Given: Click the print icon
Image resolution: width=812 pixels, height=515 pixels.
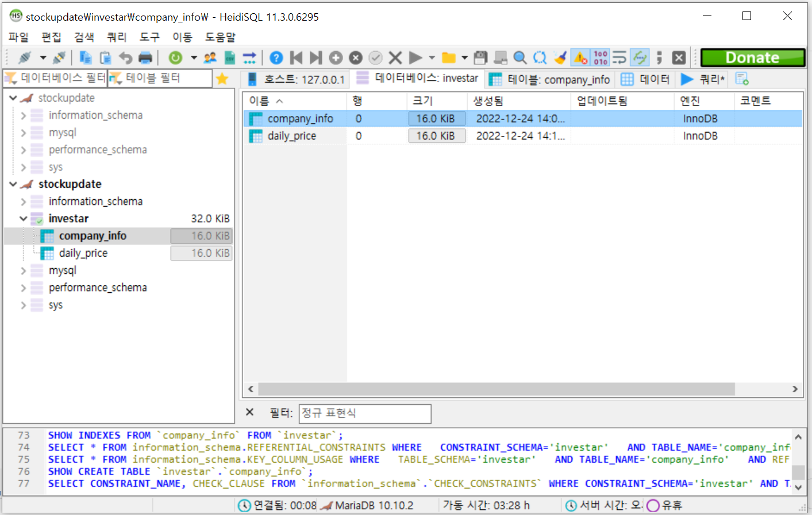Looking at the screenshot, I should pos(145,57).
